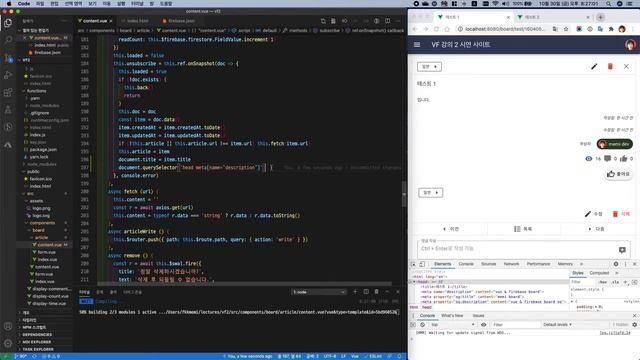Click the next article button
This screenshot has width=640, height=360.
point(596,229)
